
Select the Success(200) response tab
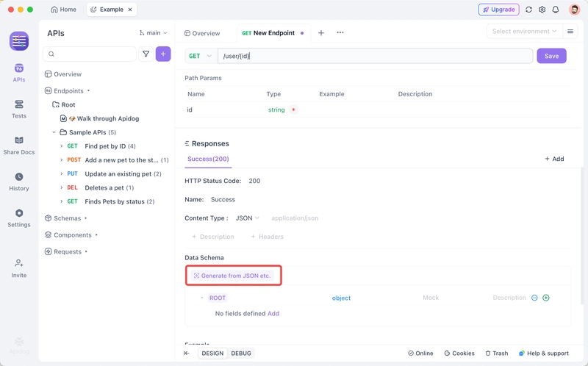pos(208,159)
